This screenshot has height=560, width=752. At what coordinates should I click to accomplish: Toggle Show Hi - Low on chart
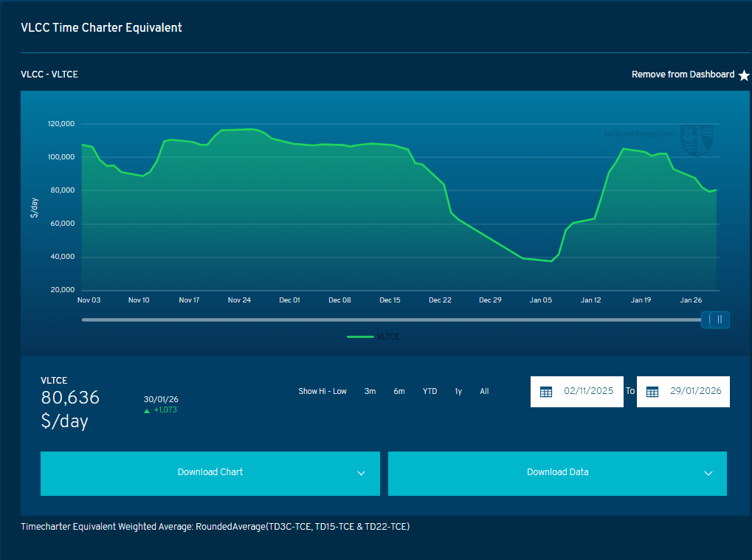click(322, 391)
